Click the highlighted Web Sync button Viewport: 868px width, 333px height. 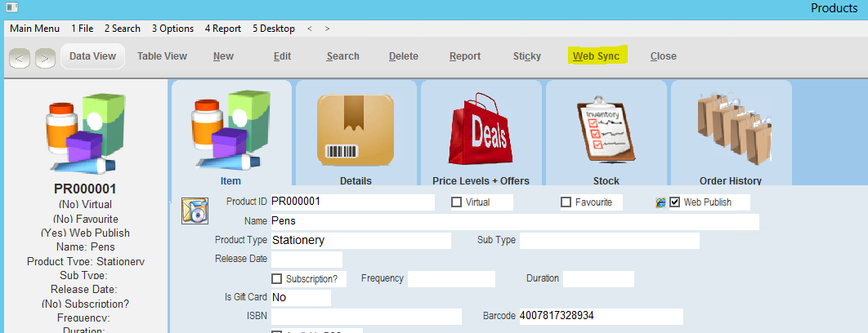coord(596,56)
